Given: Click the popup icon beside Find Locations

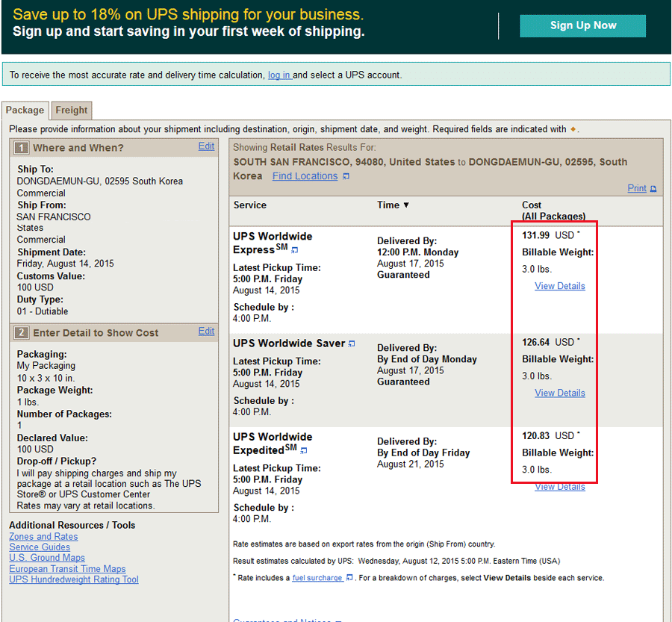Looking at the screenshot, I should click(346, 177).
